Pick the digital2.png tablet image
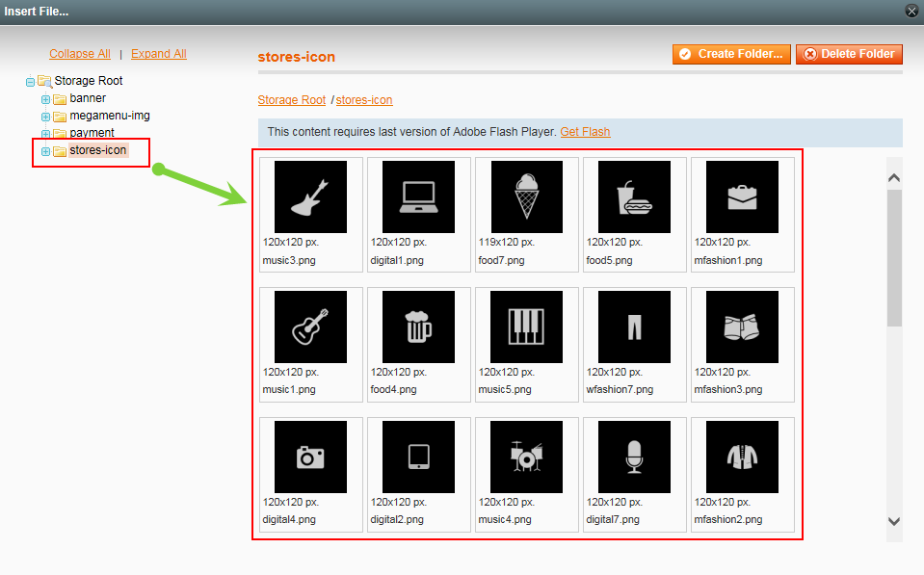 [418, 457]
